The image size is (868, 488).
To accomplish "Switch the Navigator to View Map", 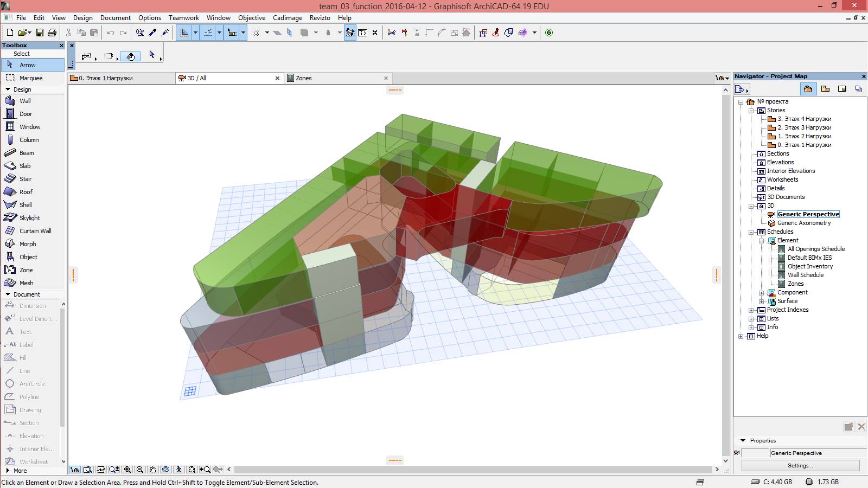I will (x=825, y=89).
